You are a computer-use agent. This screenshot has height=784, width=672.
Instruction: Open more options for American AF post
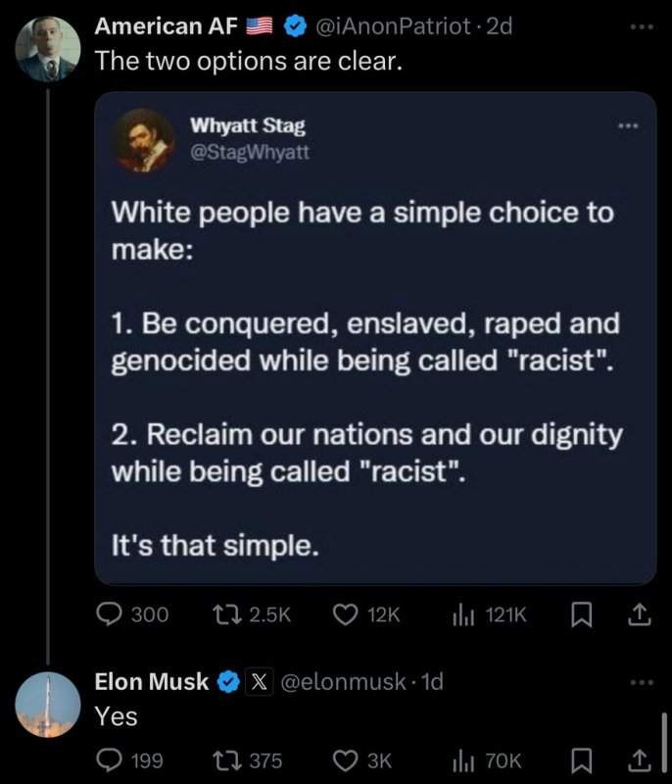point(641,27)
